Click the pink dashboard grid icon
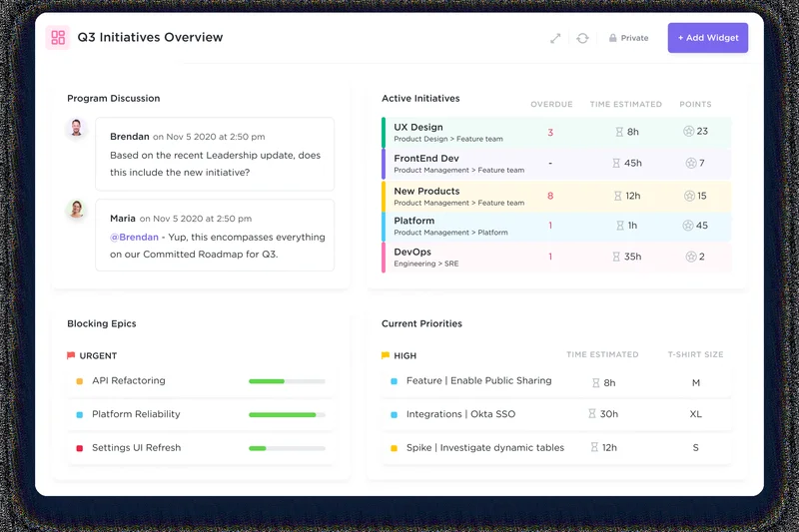 click(58, 38)
